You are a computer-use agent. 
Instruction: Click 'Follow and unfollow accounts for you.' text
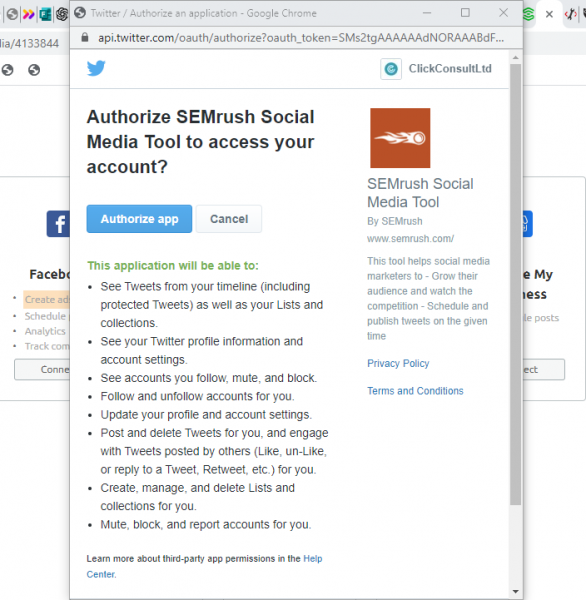point(197,396)
